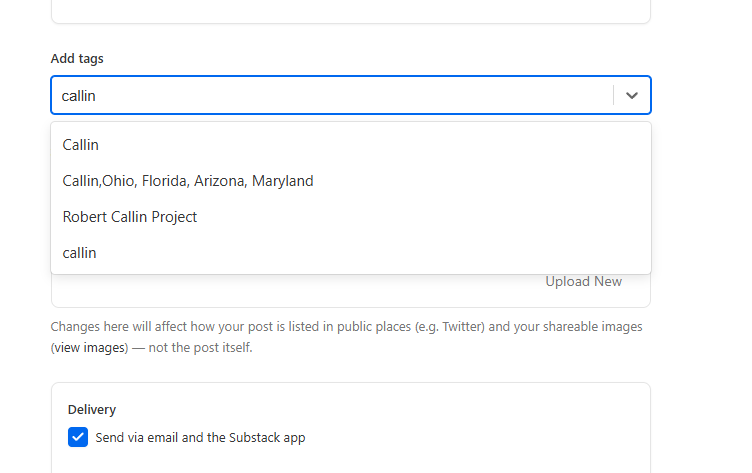
Task: Pick the "Robert Callin Project" tag
Action: (x=130, y=217)
